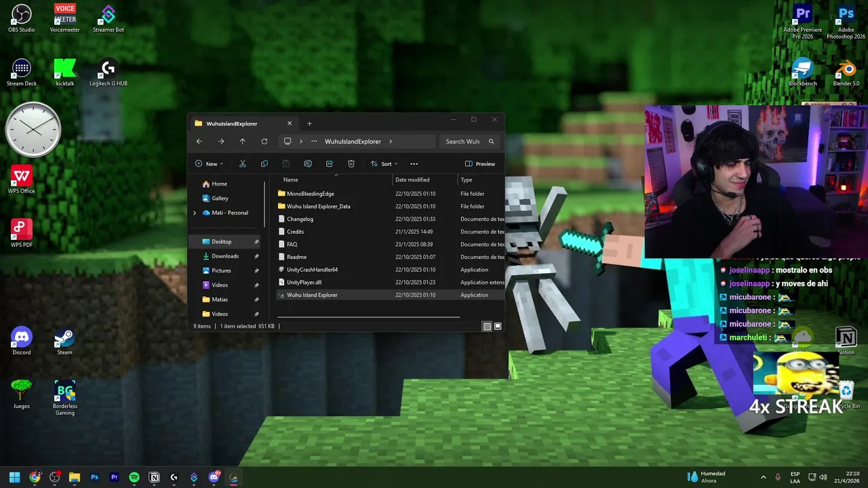The image size is (868, 488).
Task: Go back with the Explorer back arrow
Action: tap(199, 142)
